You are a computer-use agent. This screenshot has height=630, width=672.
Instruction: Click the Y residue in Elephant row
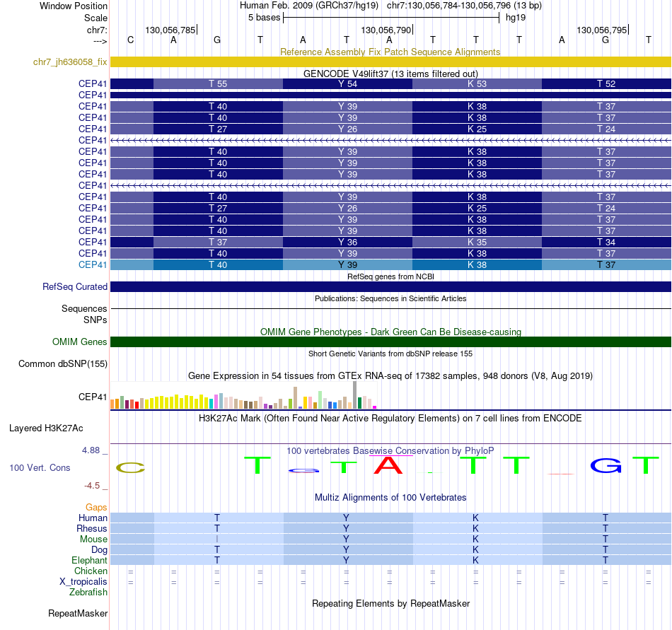point(347,561)
